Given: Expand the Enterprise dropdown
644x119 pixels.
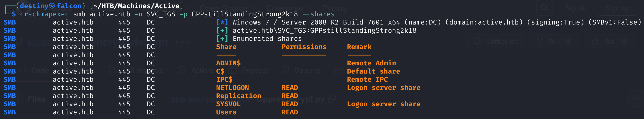Looking at the screenshot, I should 310,8.
